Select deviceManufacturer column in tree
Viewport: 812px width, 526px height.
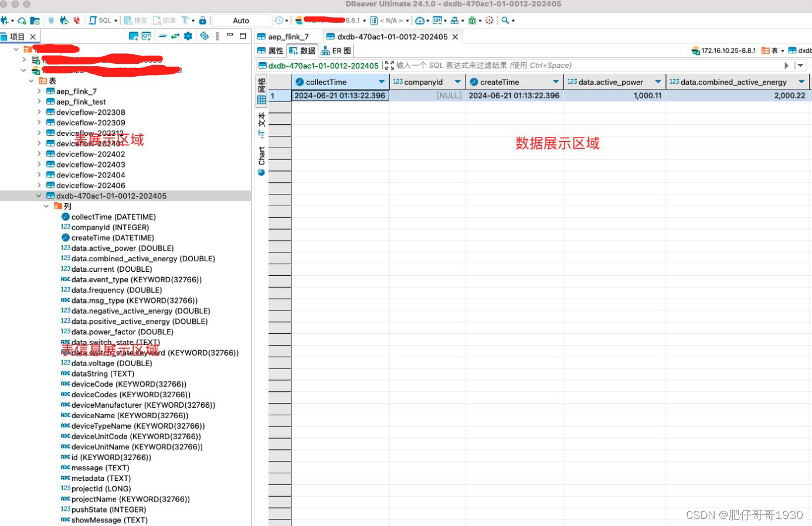pyautogui.click(x=143, y=405)
